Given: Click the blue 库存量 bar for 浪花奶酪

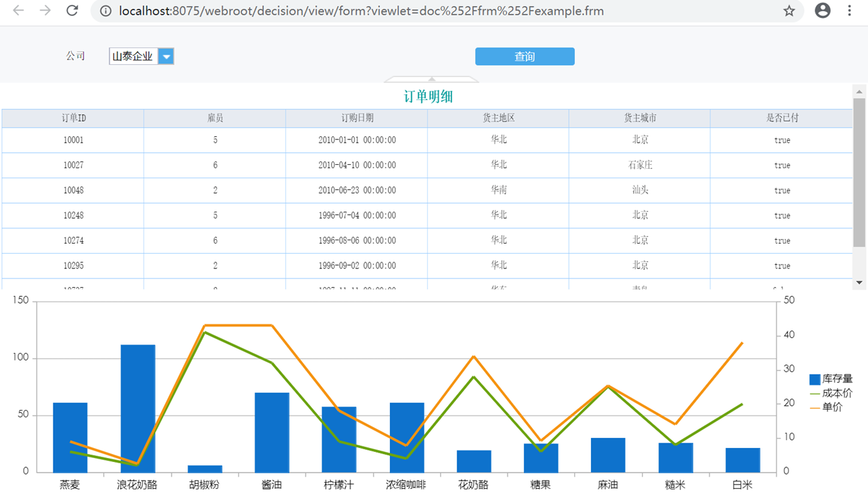Looking at the screenshot, I should [138, 409].
